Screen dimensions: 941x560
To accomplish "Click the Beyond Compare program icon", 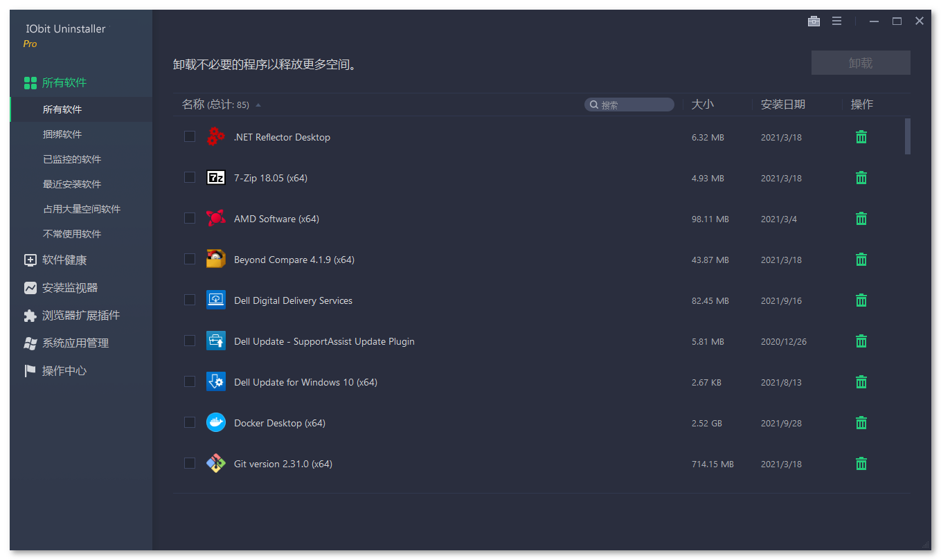I will 216,259.
